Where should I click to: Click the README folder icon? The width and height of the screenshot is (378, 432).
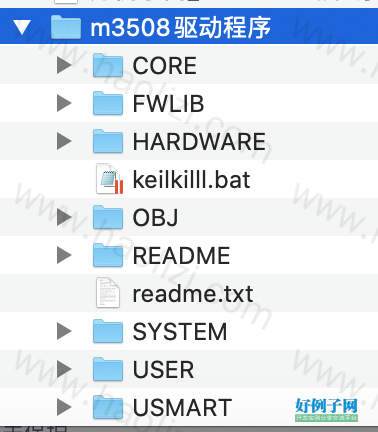click(108, 255)
